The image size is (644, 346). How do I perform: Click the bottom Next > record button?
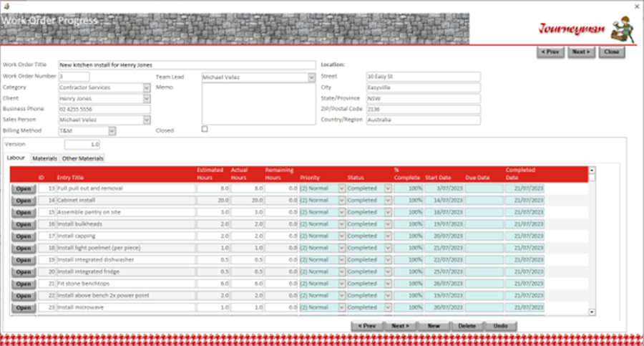point(400,326)
